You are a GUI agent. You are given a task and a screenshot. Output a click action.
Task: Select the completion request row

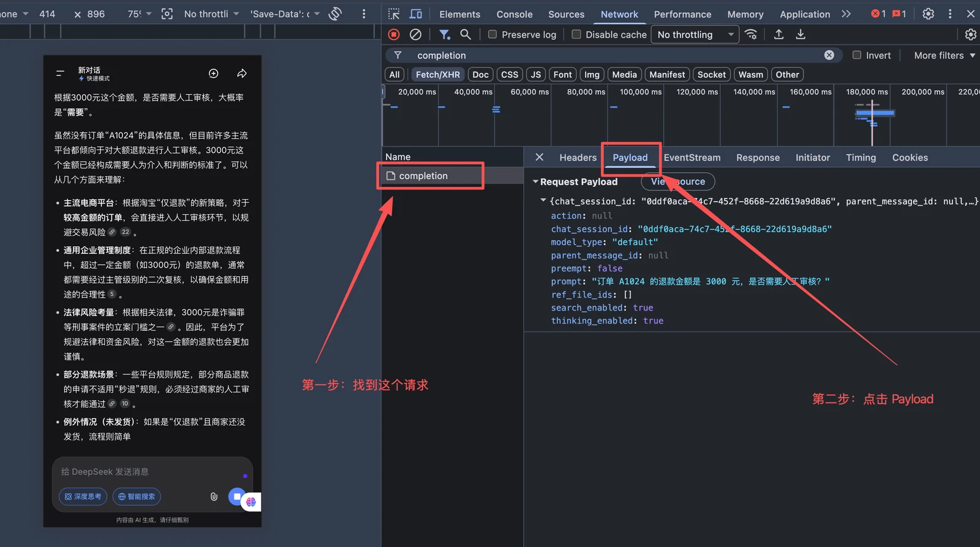click(x=452, y=176)
